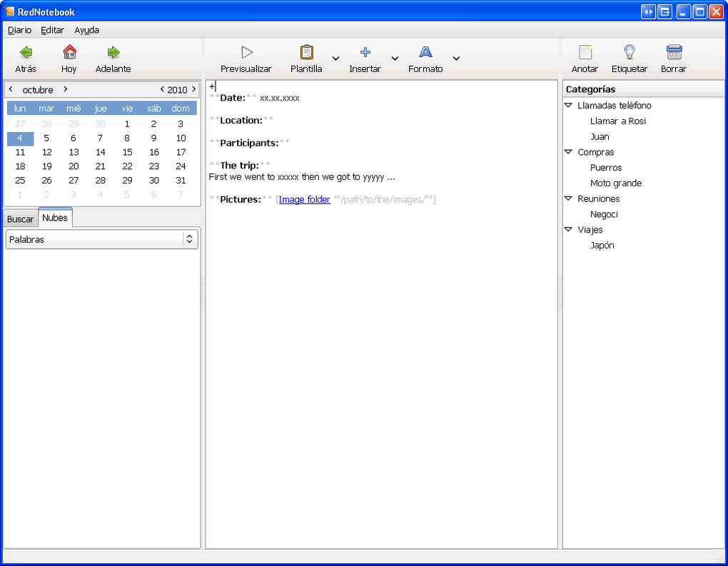The width and height of the screenshot is (728, 566).
Task: Select day 15 in the calendar
Action: coord(126,152)
